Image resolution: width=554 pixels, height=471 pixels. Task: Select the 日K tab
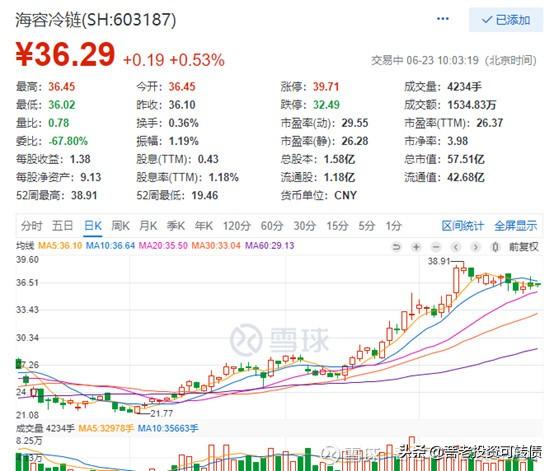(93, 225)
